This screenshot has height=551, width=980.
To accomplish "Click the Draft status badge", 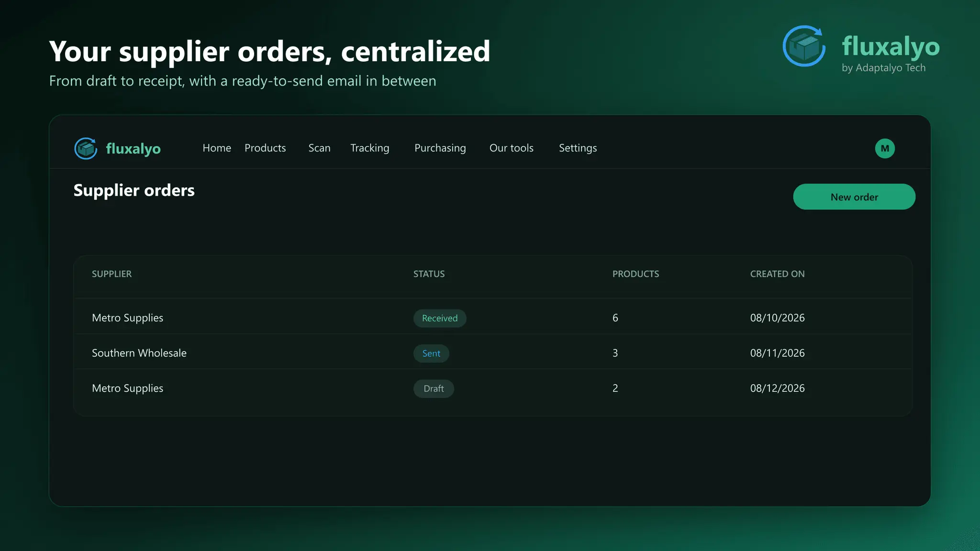I will click(434, 388).
